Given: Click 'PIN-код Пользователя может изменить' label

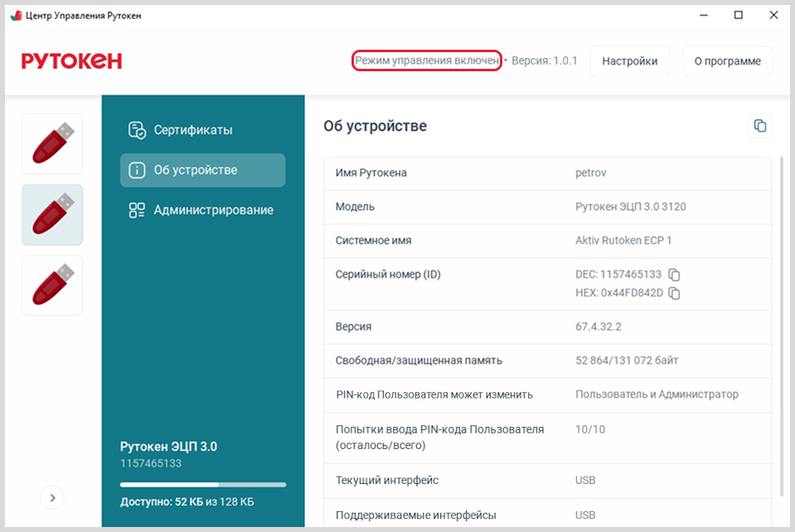Looking at the screenshot, I should pyautogui.click(x=434, y=394).
